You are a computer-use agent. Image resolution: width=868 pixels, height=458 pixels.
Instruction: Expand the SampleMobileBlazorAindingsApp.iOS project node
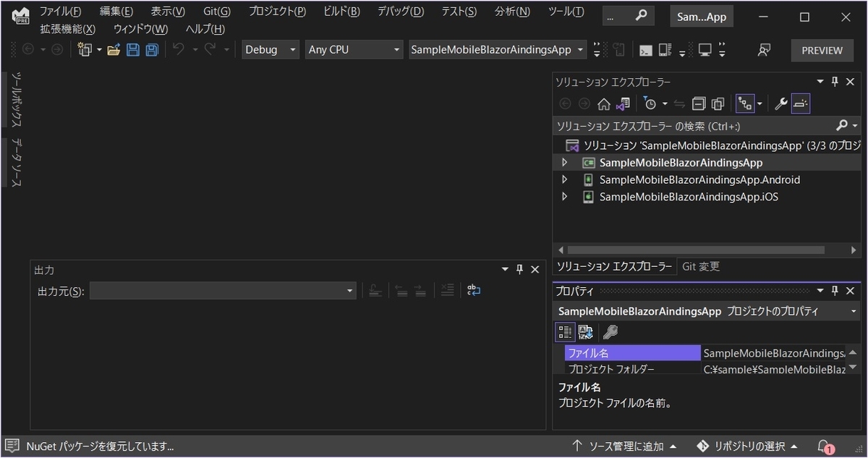(x=565, y=196)
